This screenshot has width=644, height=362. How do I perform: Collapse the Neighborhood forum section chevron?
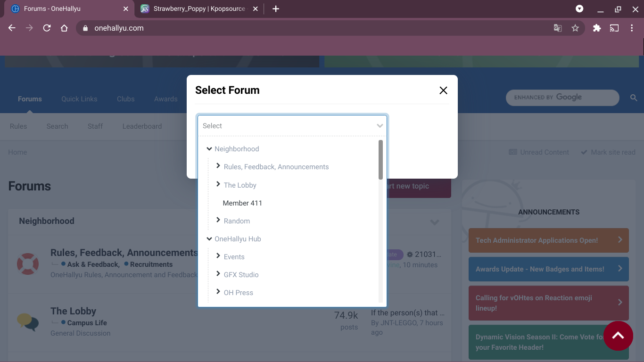pos(435,222)
